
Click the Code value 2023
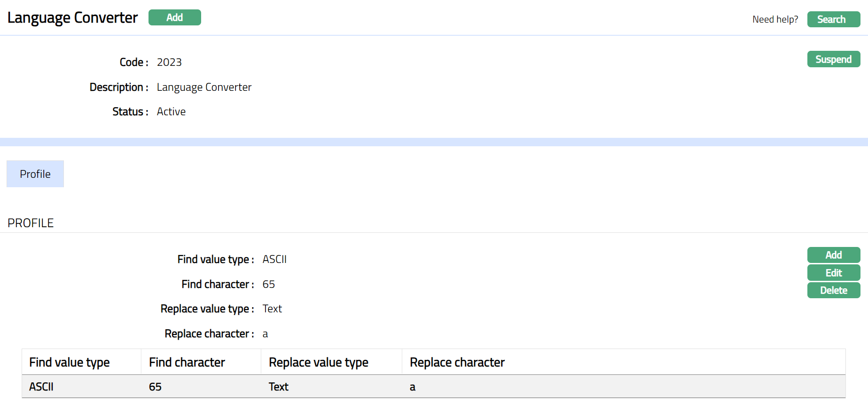tap(169, 62)
